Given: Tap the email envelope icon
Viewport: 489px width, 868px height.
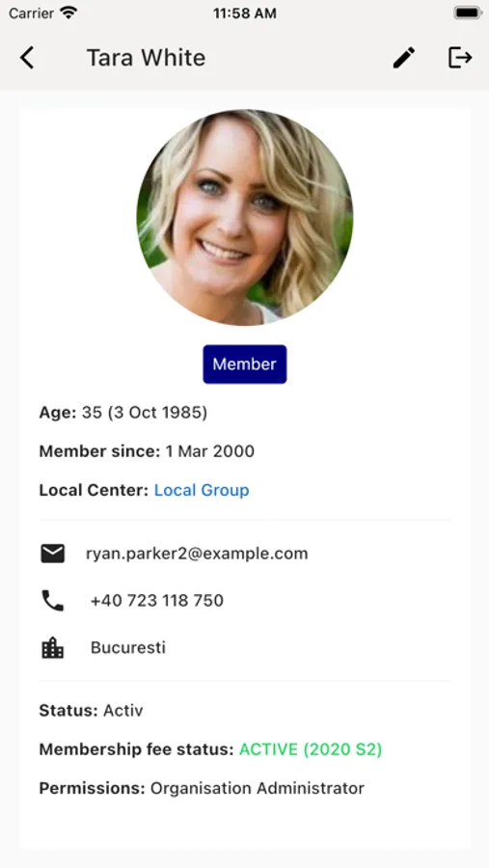Looking at the screenshot, I should click(53, 554).
